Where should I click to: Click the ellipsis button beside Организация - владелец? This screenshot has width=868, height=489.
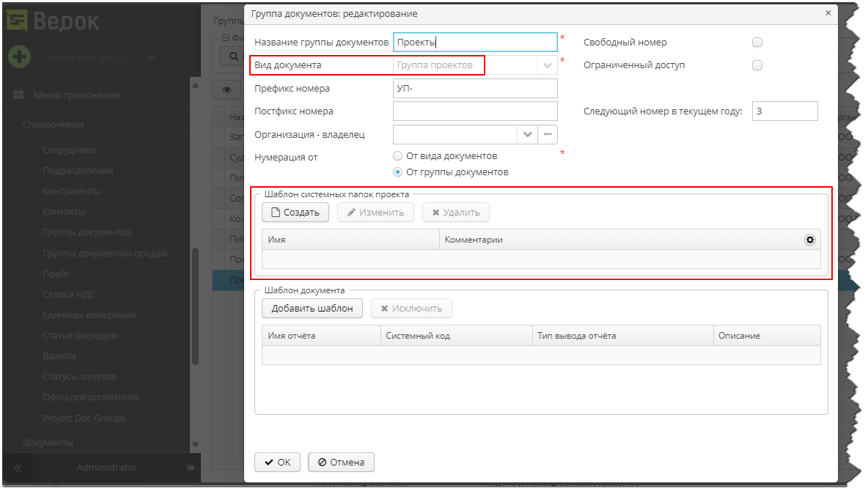coord(548,134)
